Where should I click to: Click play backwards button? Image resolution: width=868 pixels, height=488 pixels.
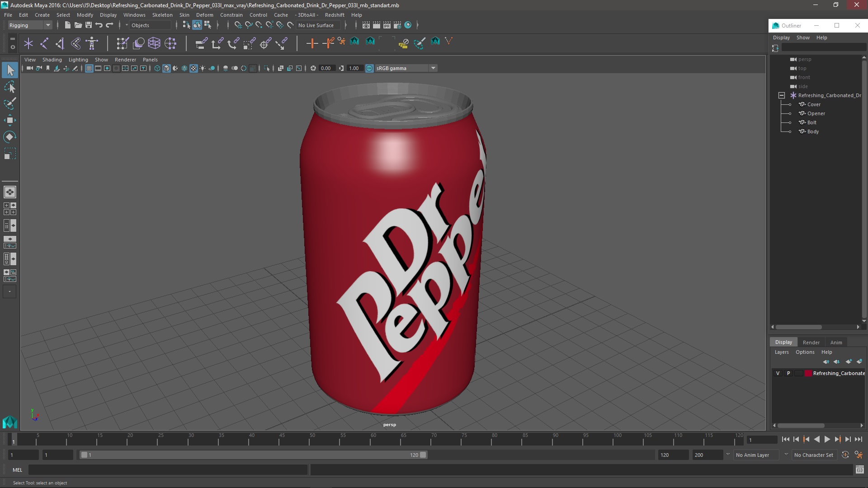click(816, 439)
